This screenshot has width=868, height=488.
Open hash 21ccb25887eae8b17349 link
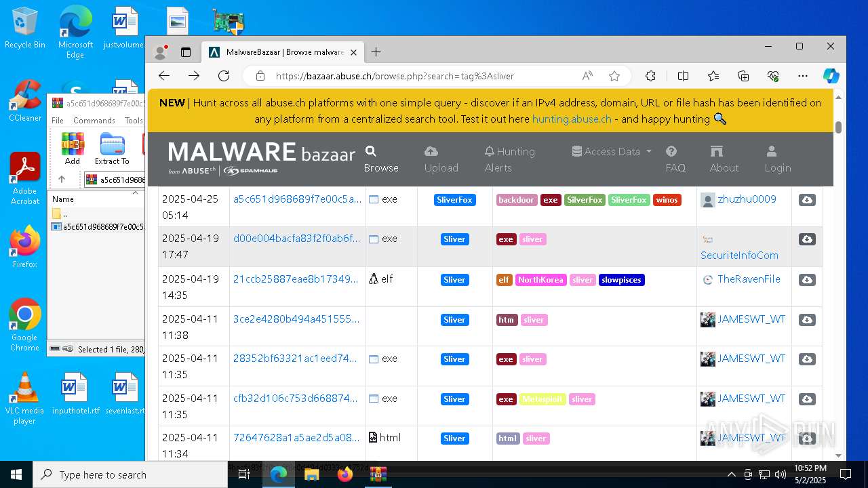(x=296, y=279)
